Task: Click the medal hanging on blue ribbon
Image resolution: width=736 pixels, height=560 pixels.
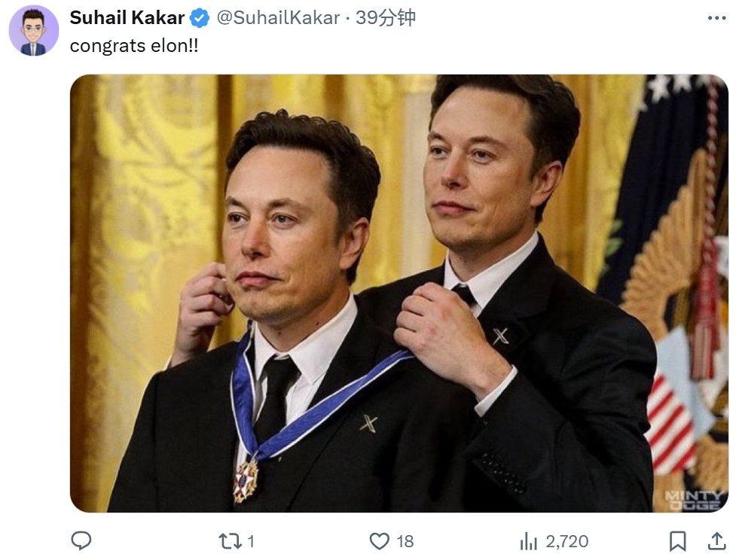Action: pos(246,479)
